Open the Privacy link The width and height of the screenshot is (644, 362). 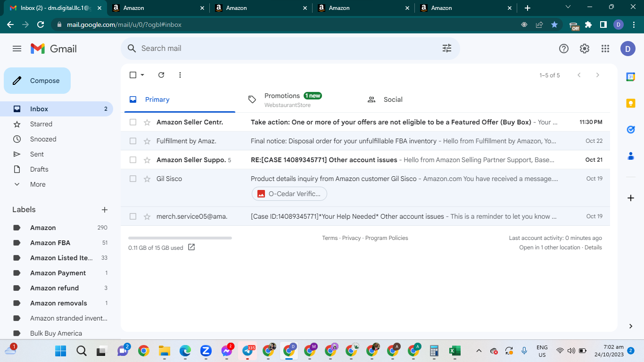pos(352,238)
